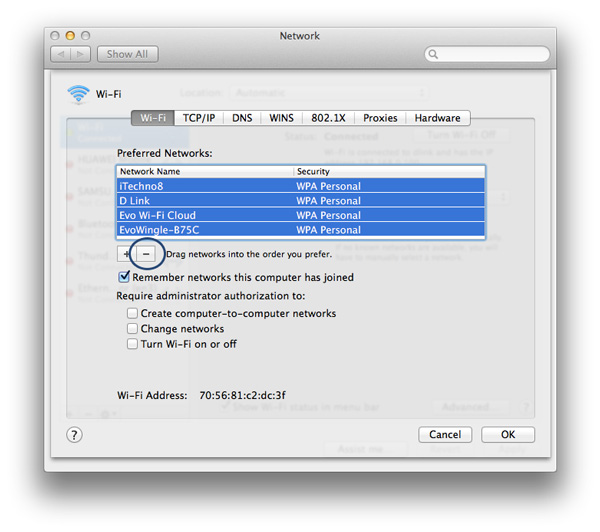600x532 pixels.
Task: Click the Wi-Fi signal icon beside Wi-Fi label
Action: (78, 94)
